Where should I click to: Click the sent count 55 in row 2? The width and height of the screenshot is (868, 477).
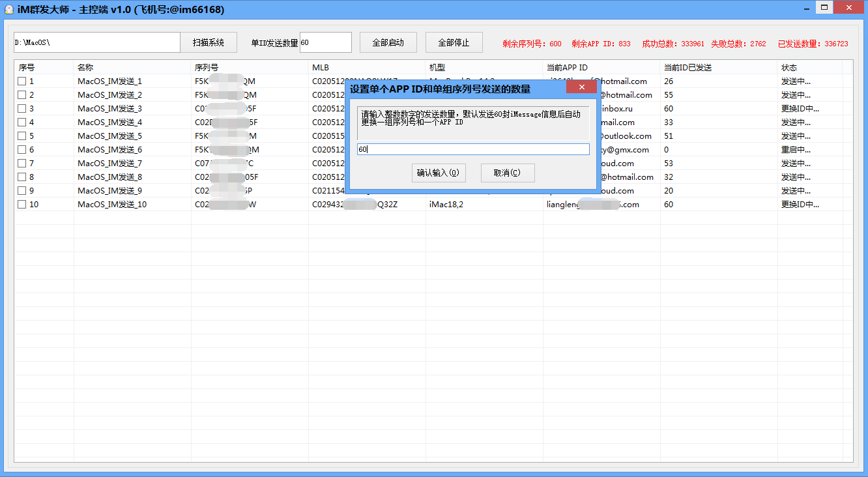point(669,95)
